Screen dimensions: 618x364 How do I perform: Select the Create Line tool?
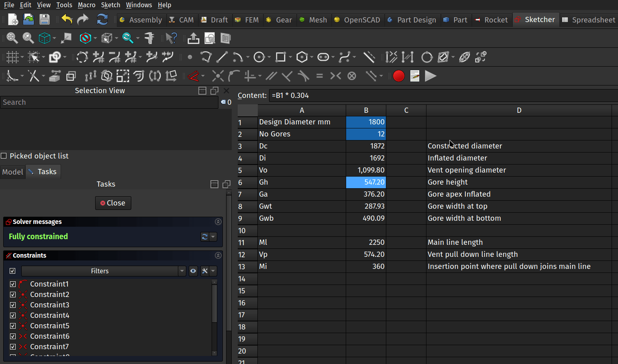pos(222,57)
